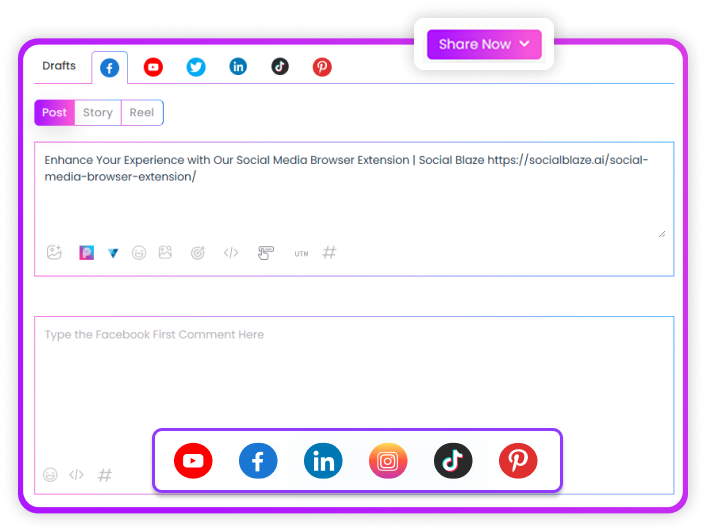Click the hand-pointer call-to-action icon
The image size is (706, 532).
266,253
